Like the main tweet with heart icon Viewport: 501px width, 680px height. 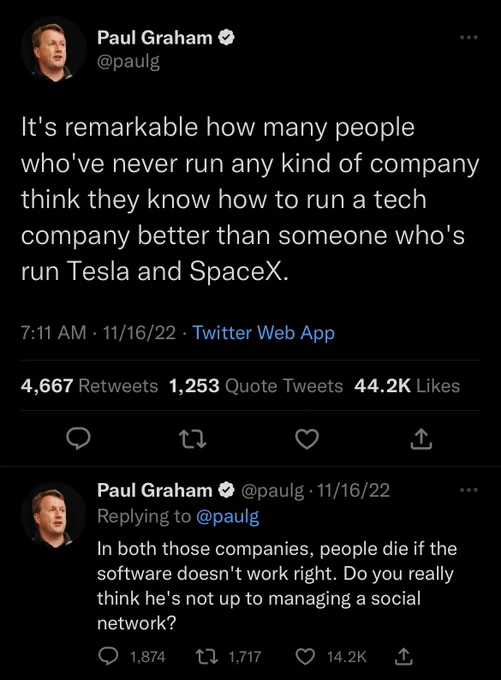307,439
